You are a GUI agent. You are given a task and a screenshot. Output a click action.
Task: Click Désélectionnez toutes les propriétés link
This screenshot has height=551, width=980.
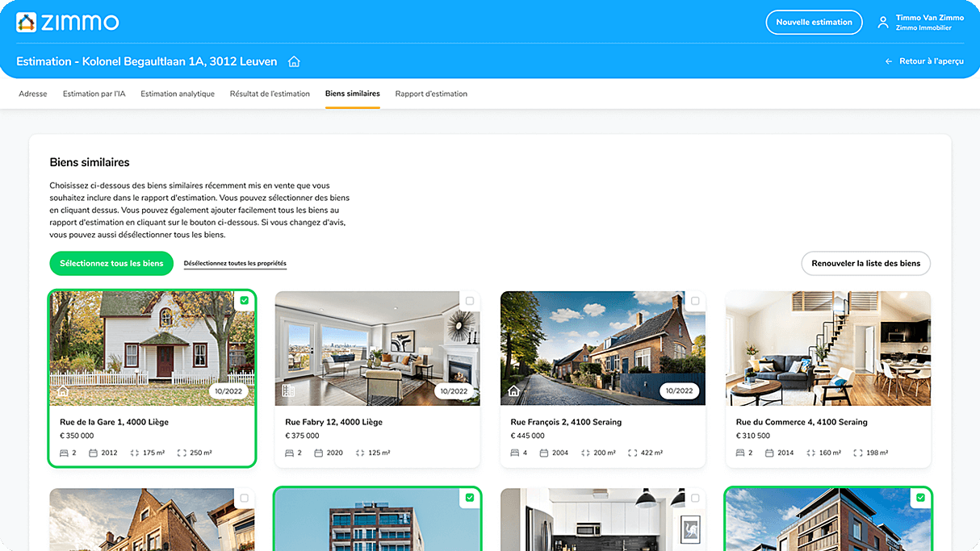(235, 263)
